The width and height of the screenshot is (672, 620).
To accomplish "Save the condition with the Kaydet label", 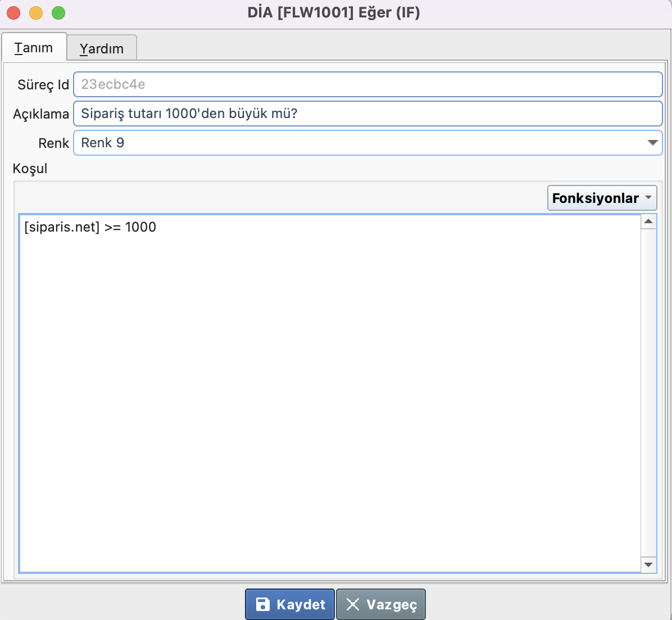I will (301, 604).
